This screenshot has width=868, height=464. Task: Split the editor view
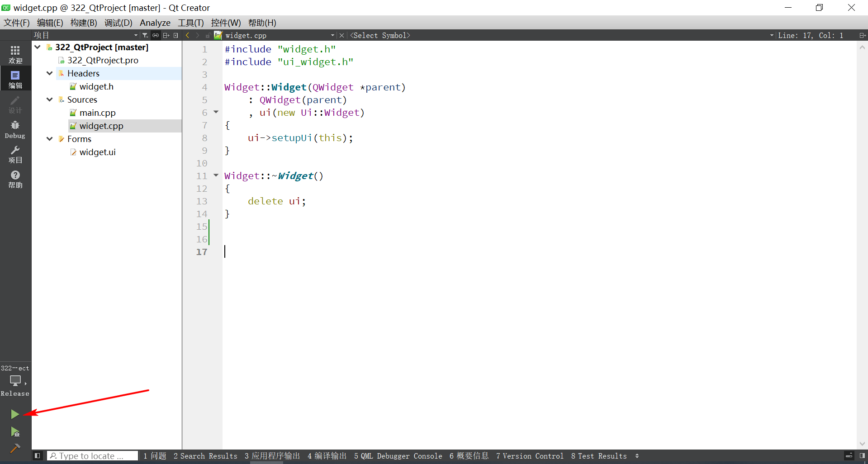[x=862, y=35]
